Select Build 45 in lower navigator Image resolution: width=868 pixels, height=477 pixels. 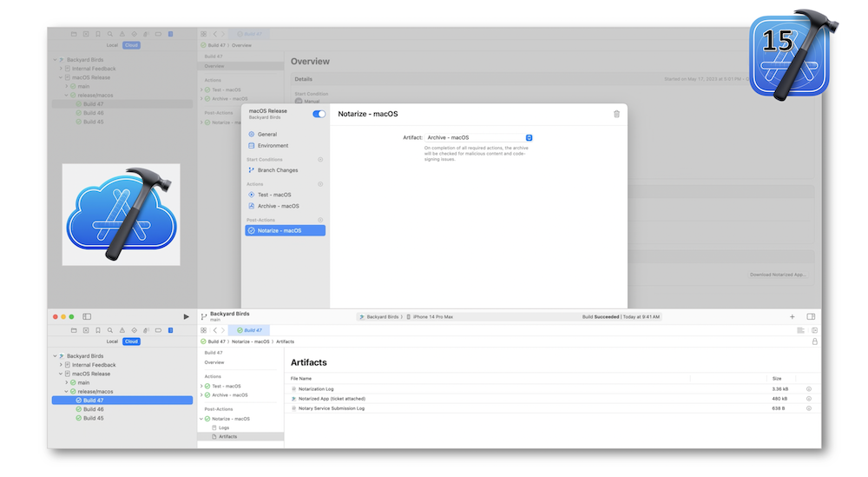94,418
